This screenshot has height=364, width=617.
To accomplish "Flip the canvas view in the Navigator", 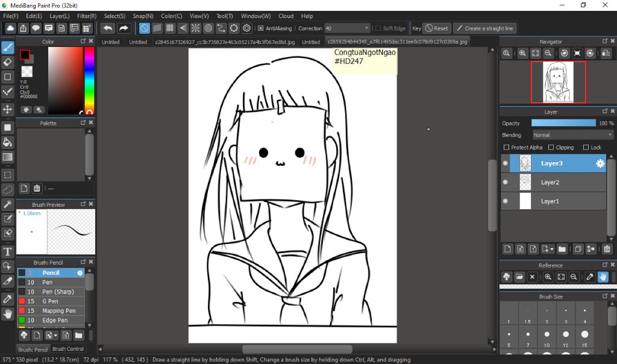I will click(606, 53).
